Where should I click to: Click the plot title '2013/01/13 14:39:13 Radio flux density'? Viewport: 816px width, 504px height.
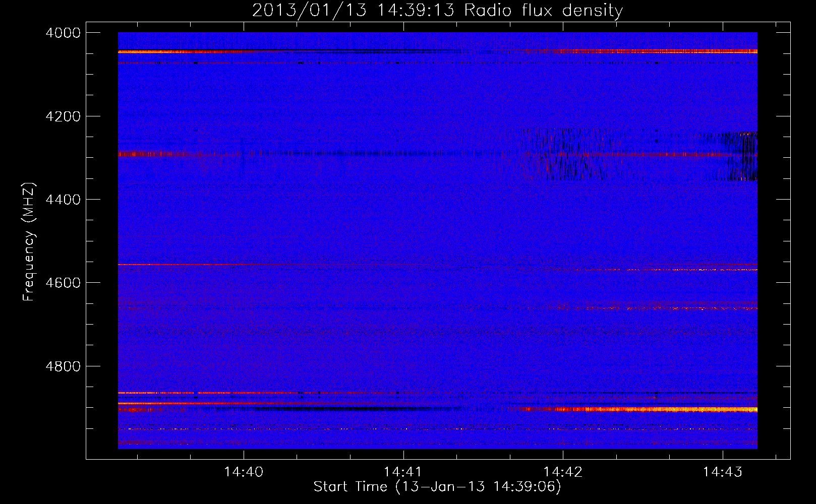pos(437,10)
